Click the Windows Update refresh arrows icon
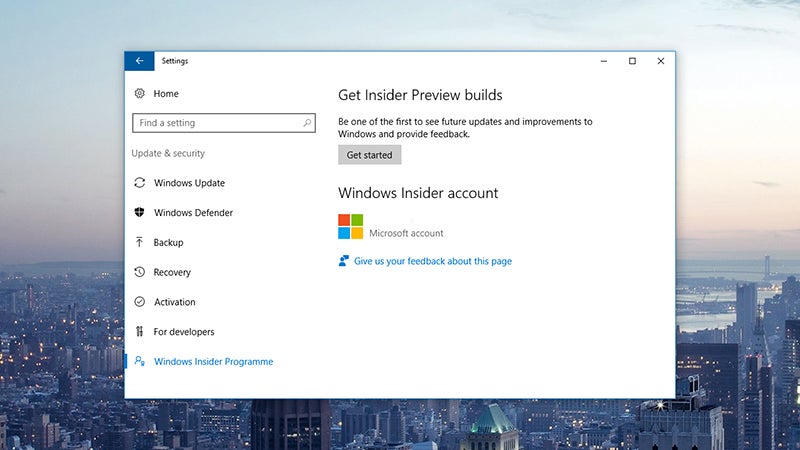Image resolution: width=800 pixels, height=450 pixels. point(139,183)
